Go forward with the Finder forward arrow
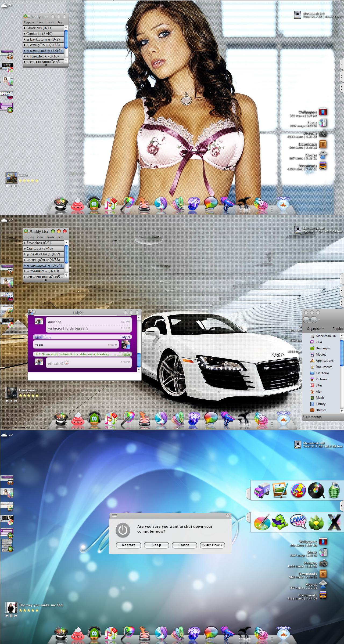The width and height of the screenshot is (344, 644). [314, 320]
